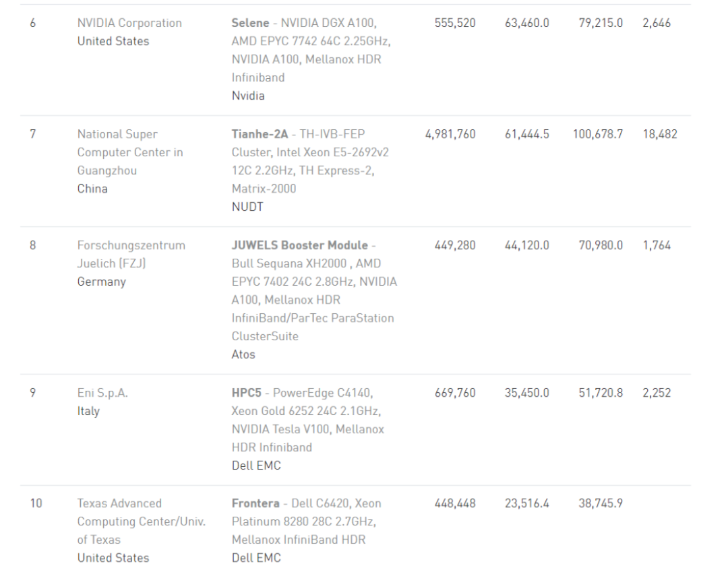
Task: Click Tianhe-2A power value 18,482
Action: click(x=660, y=134)
